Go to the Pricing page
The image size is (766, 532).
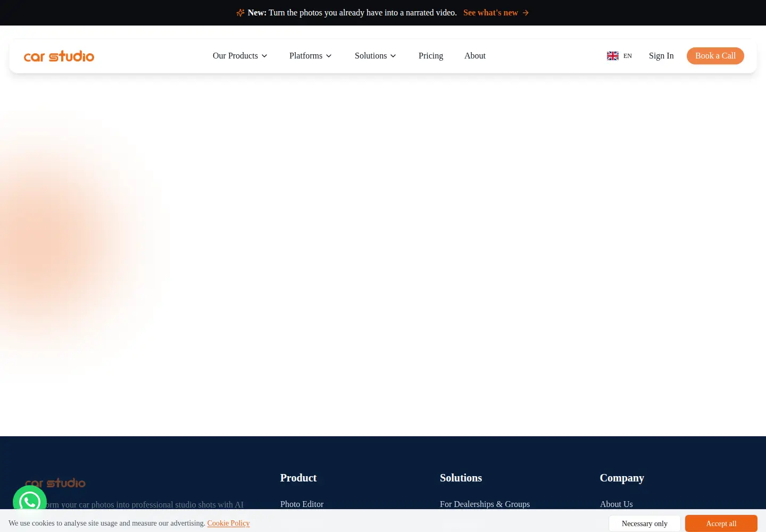tap(431, 56)
